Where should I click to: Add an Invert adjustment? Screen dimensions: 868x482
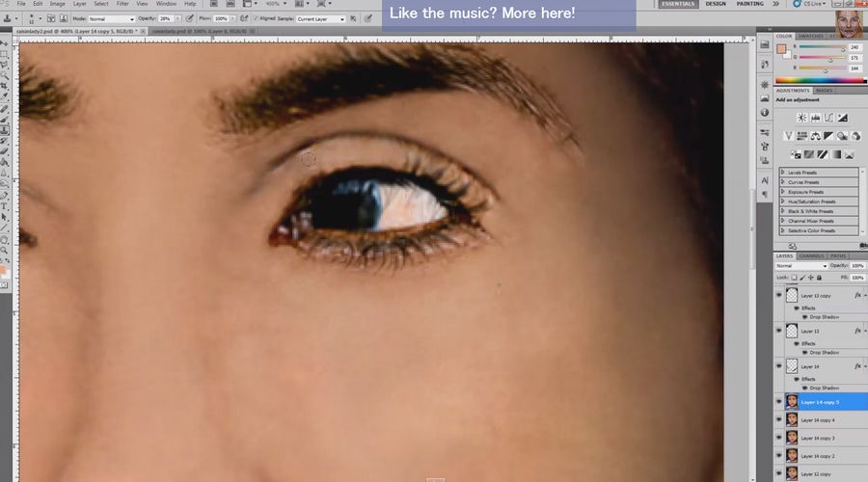pos(796,154)
